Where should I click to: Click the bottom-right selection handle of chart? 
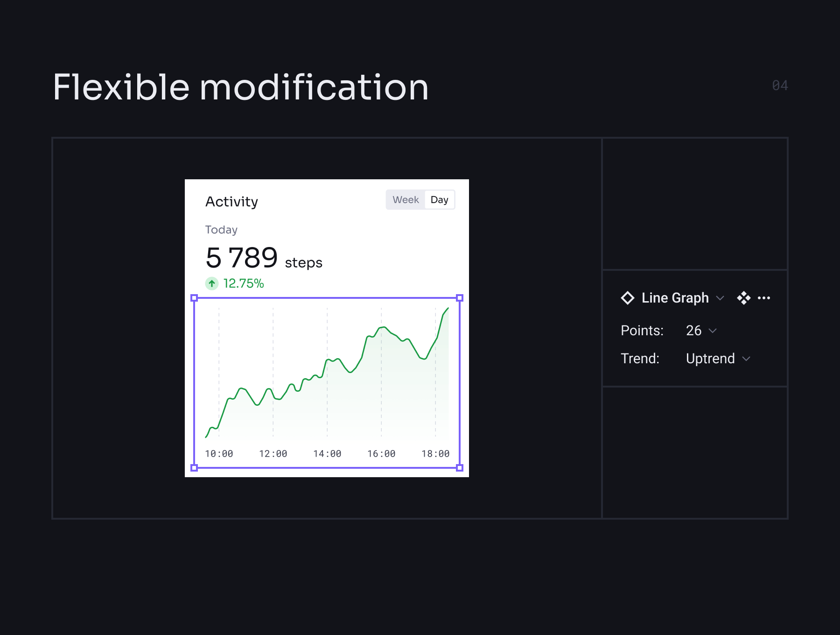pyautogui.click(x=460, y=468)
